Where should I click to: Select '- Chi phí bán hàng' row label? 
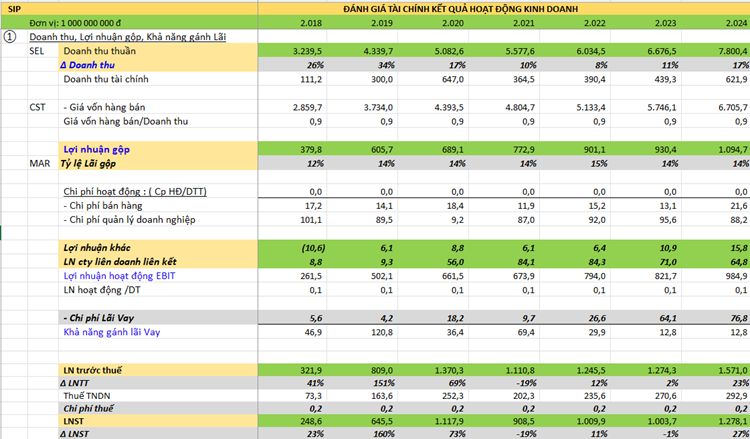click(x=103, y=206)
